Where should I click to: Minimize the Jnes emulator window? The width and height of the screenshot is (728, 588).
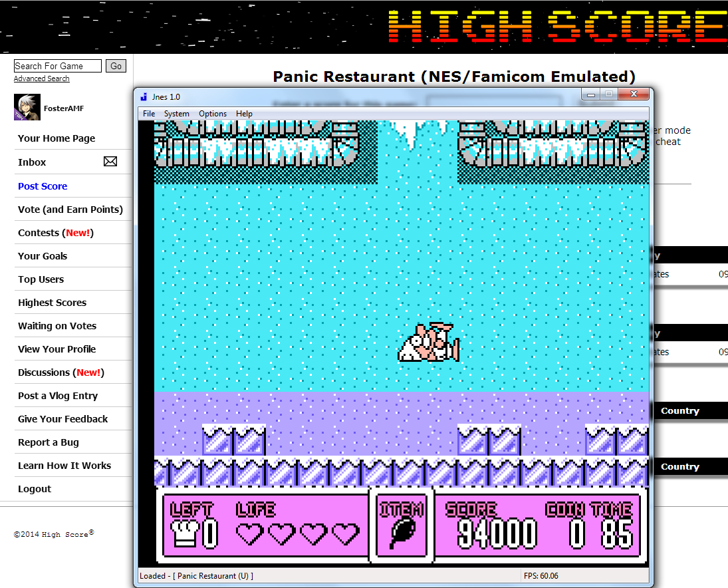tap(590, 94)
